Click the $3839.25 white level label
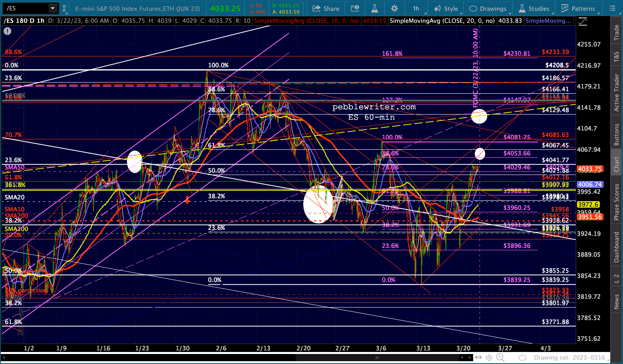 click(x=555, y=280)
